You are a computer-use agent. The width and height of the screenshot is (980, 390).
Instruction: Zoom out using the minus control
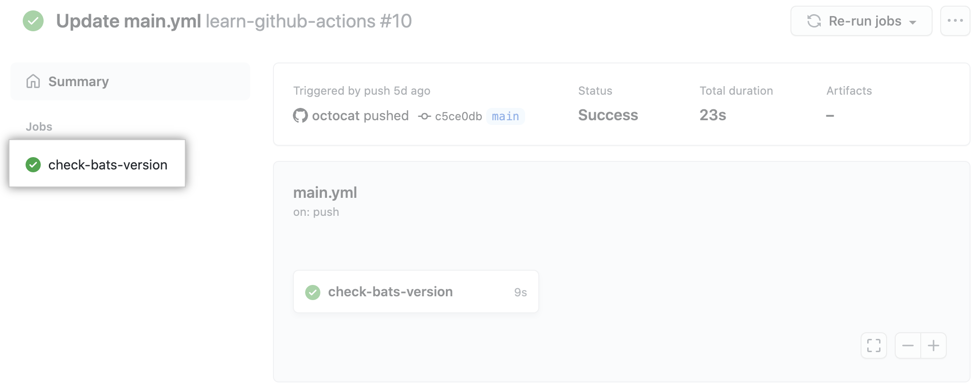[x=908, y=346]
